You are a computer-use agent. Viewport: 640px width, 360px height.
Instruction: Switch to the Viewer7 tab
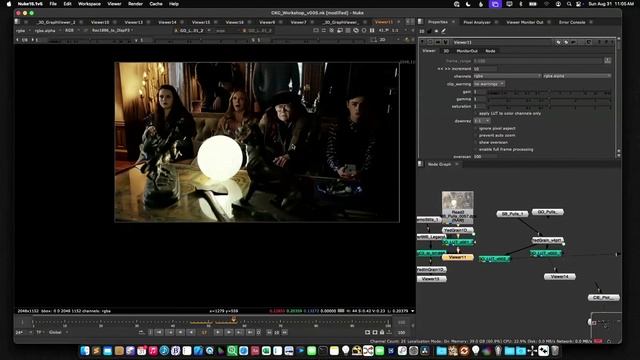point(298,22)
